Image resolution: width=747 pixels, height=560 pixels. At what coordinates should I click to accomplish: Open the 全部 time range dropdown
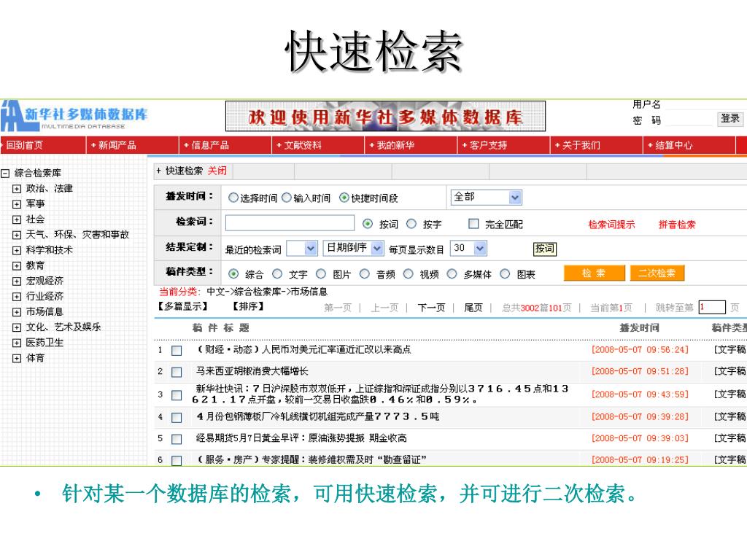tap(487, 197)
